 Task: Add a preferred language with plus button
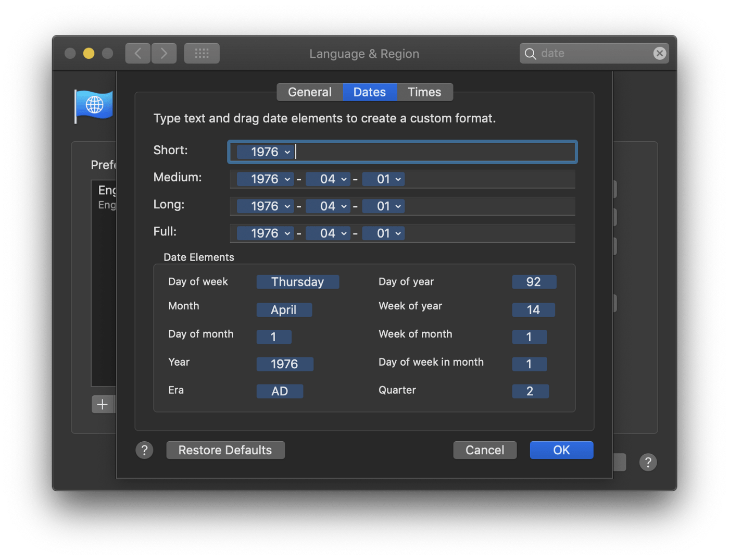tap(103, 404)
